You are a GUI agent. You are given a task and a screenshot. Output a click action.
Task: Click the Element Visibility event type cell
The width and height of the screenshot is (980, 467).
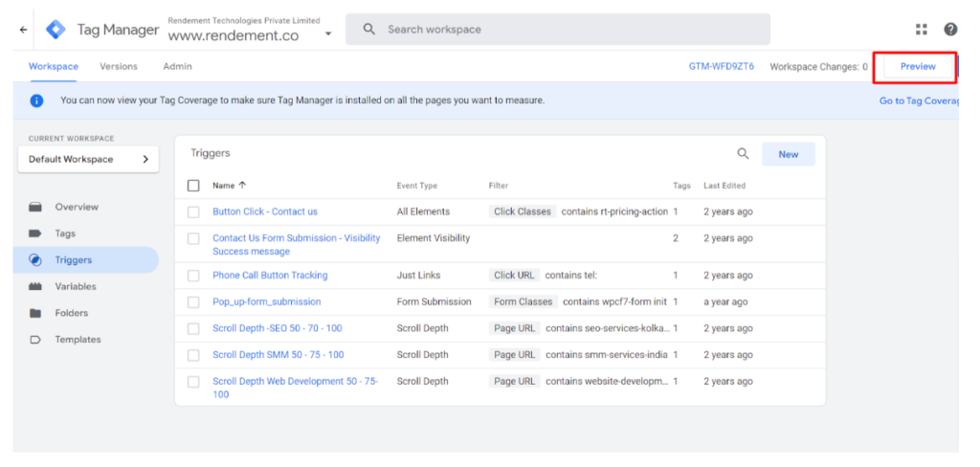(x=434, y=238)
